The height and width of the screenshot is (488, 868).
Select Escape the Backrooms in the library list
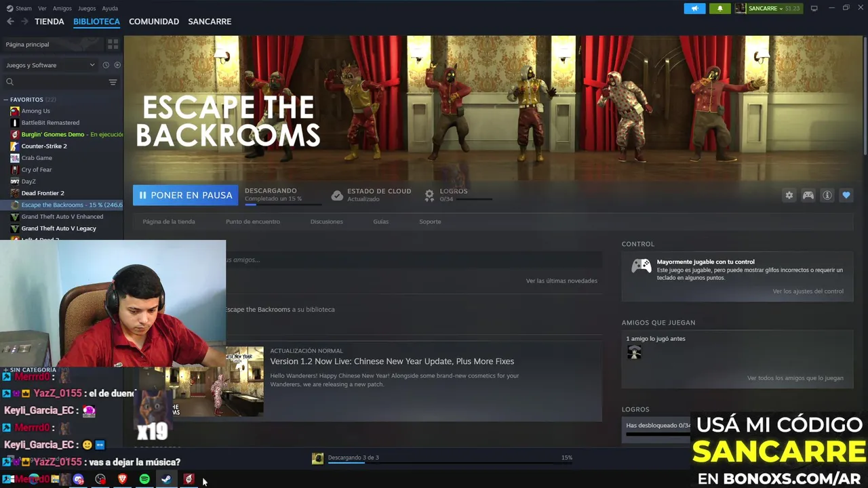[62, 205]
